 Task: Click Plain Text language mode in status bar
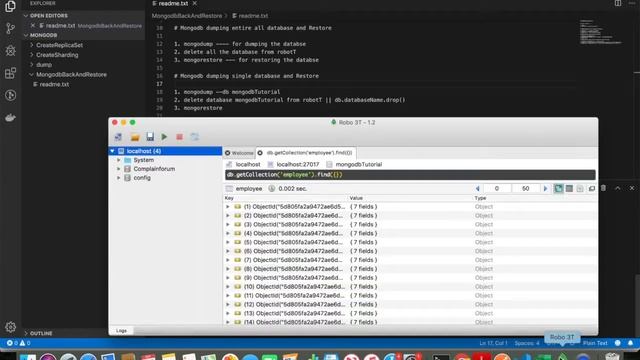click(x=595, y=343)
